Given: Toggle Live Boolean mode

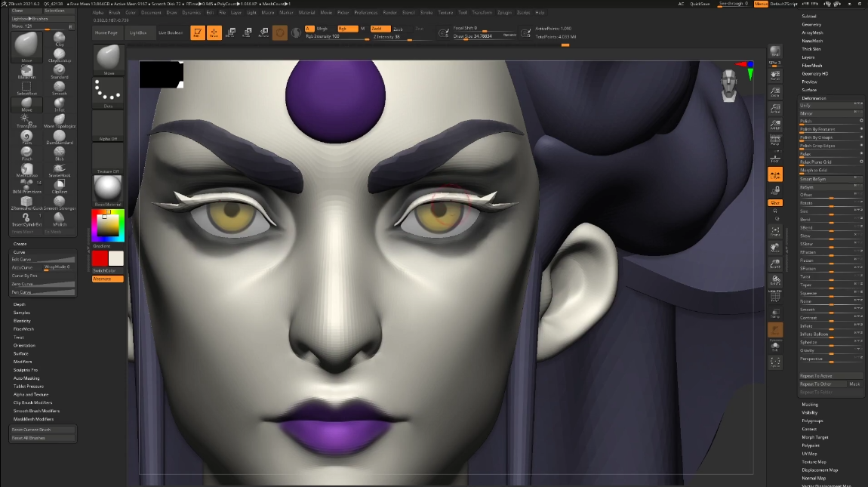Looking at the screenshot, I should tap(171, 32).
